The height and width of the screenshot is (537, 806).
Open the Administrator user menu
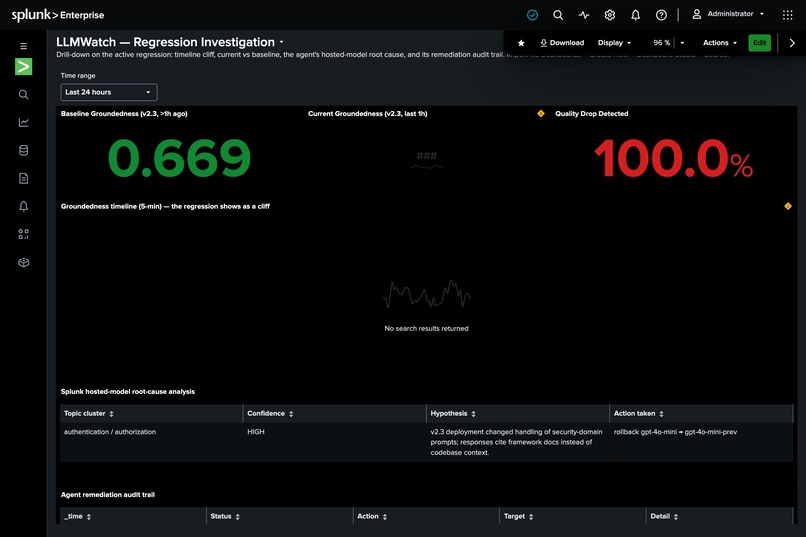click(x=728, y=14)
